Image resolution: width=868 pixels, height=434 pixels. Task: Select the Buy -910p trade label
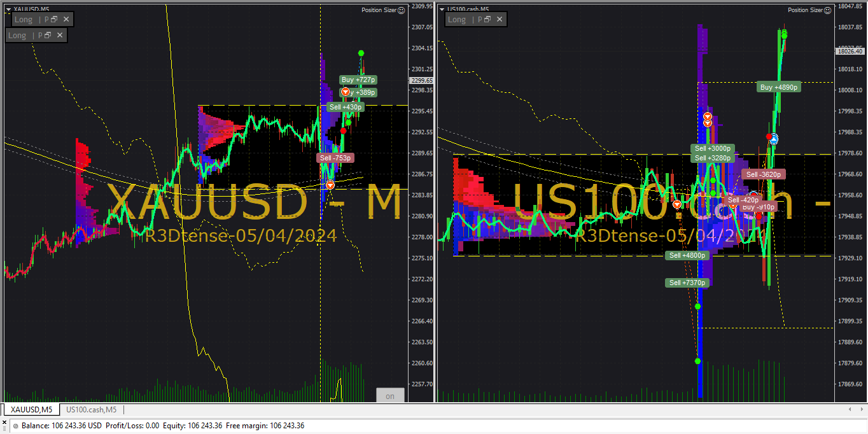(x=759, y=207)
